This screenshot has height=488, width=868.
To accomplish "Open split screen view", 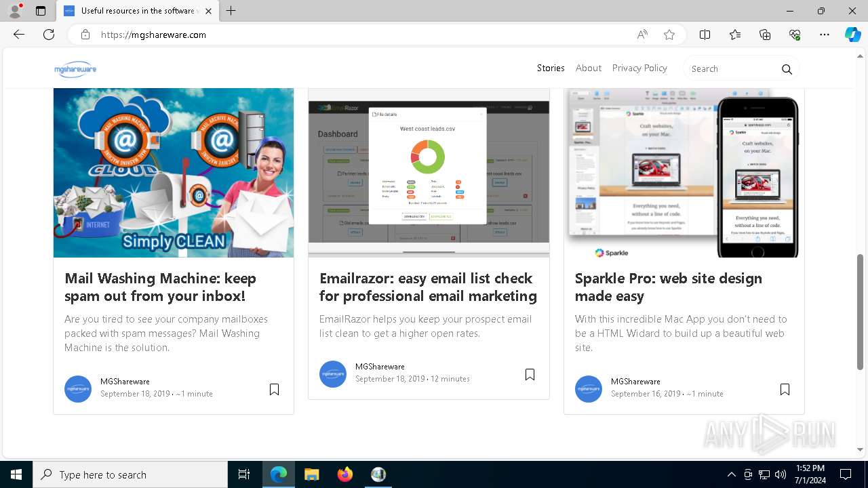I will point(705,35).
